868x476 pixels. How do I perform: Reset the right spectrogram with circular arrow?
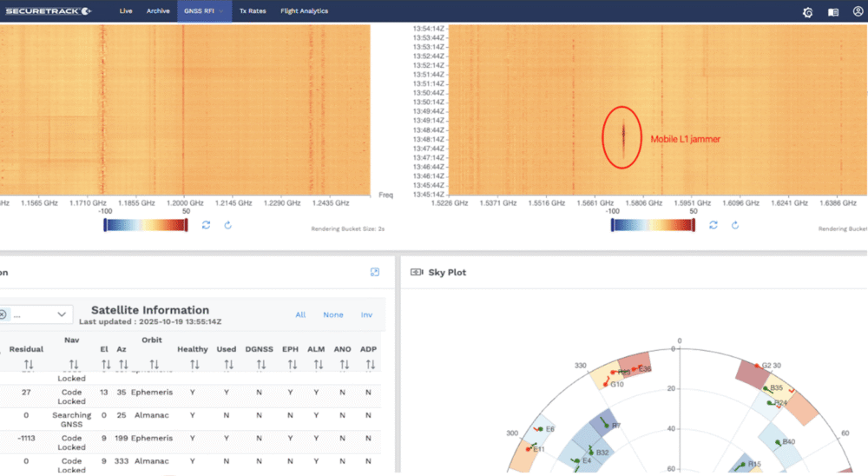tap(734, 225)
